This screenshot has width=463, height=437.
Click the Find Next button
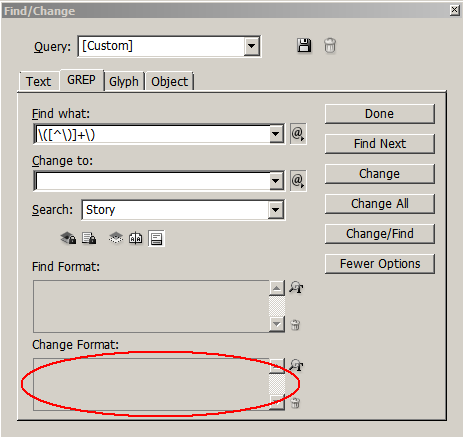pyautogui.click(x=380, y=144)
